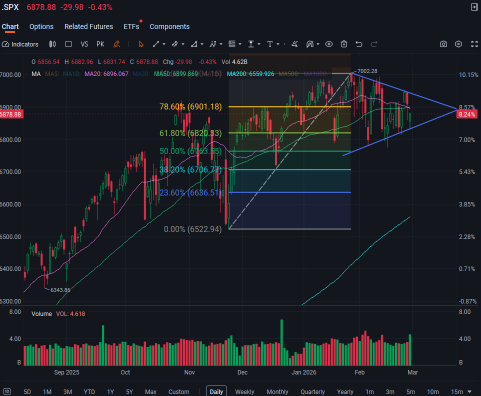
Task: Open the Related Futures tab
Action: coord(89,27)
